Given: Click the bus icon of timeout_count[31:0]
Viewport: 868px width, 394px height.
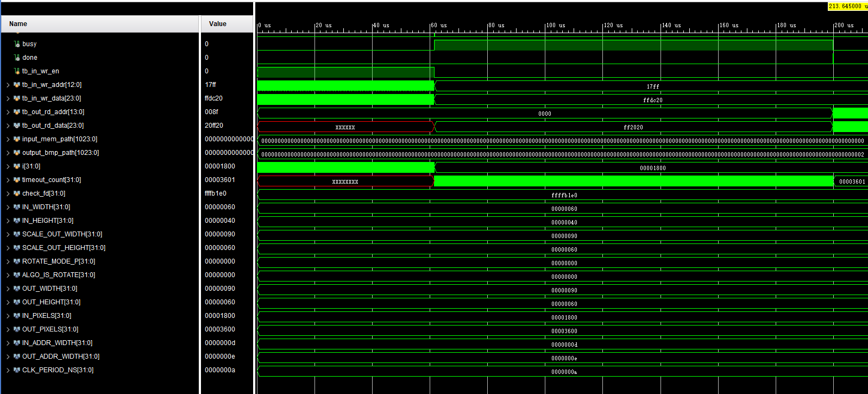Looking at the screenshot, I should click(17, 180).
